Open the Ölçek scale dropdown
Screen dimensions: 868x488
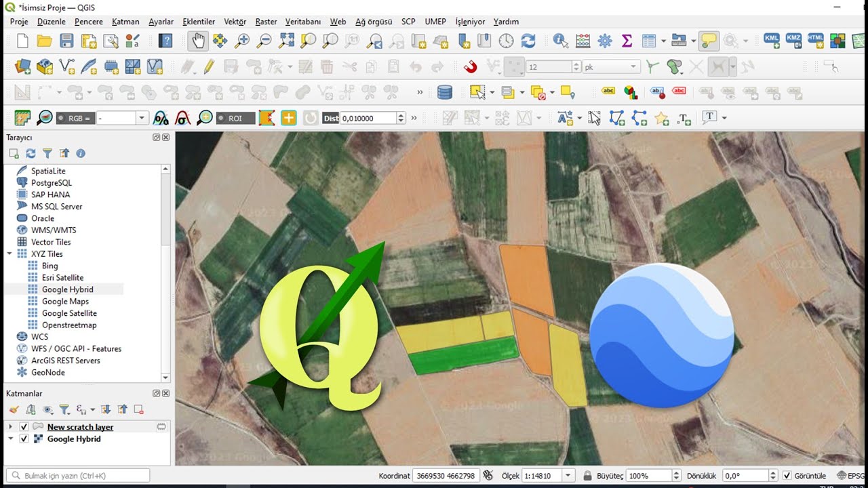coord(569,476)
